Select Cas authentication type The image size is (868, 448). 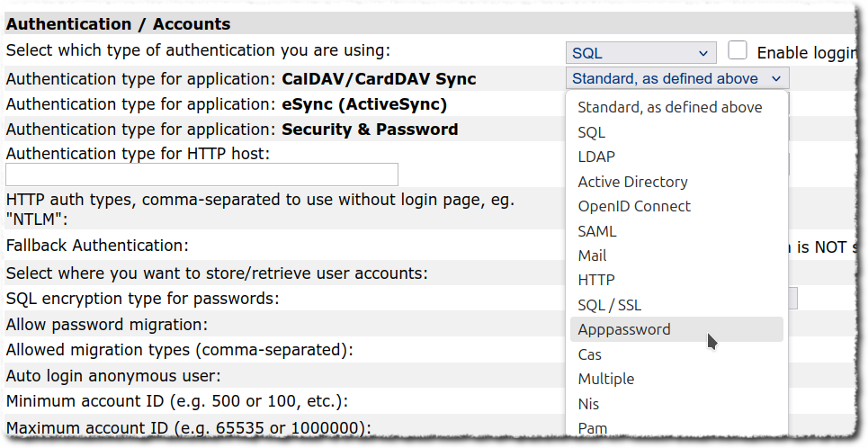click(589, 354)
